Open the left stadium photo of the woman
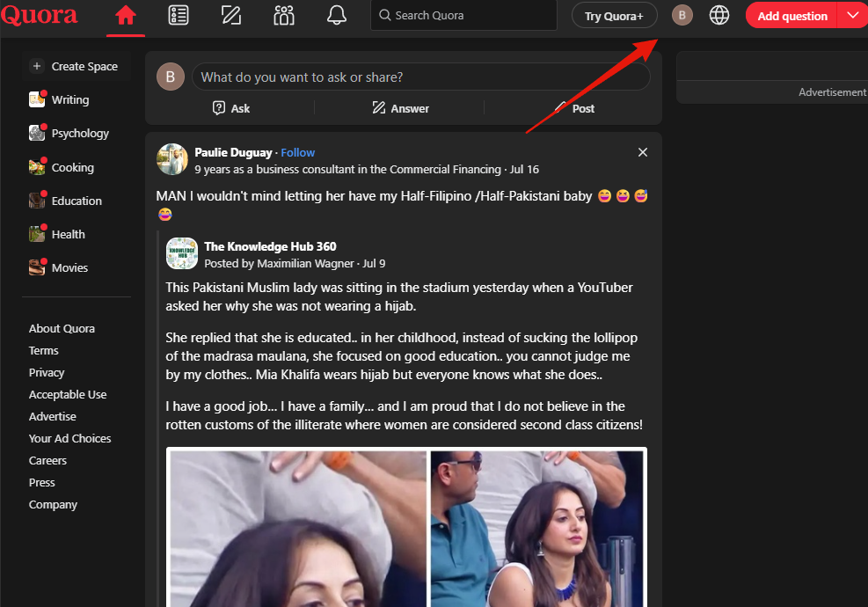This screenshot has height=607, width=868. tap(298, 529)
